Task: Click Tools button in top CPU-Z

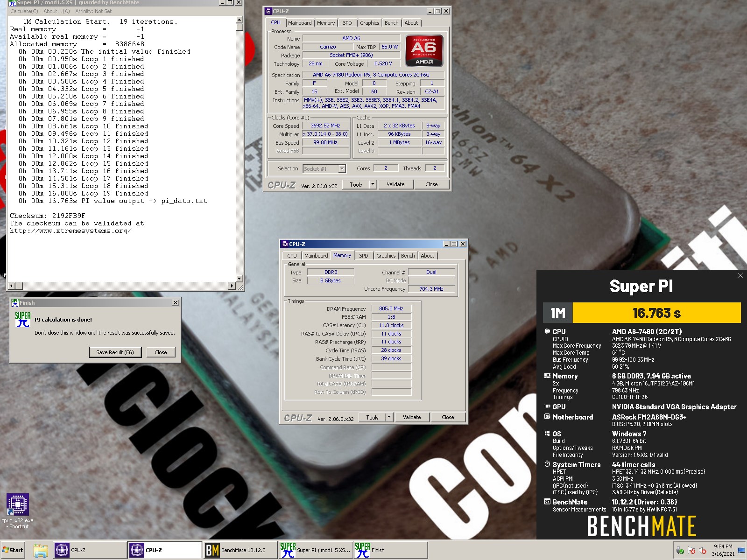Action: point(356,184)
